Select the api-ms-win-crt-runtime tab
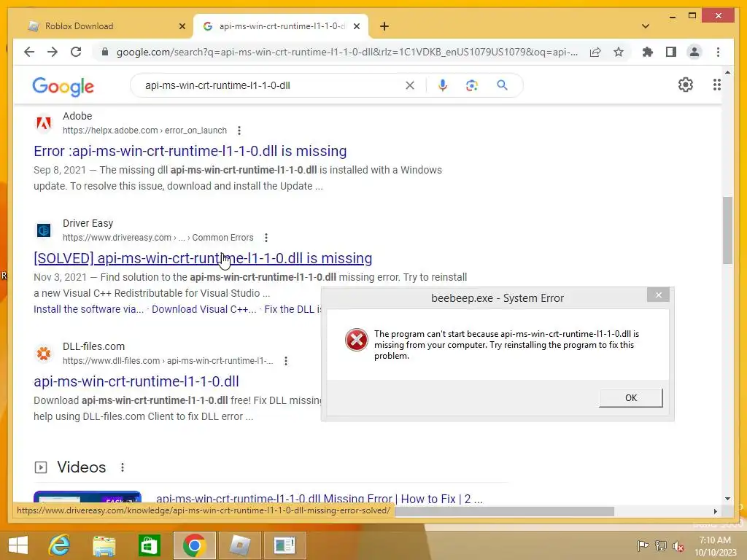 coord(282,26)
